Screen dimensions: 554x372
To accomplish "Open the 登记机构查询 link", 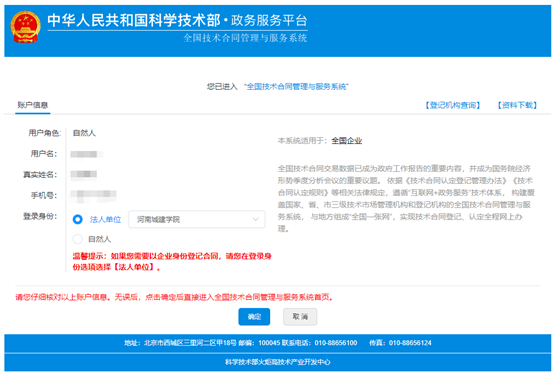I will [x=453, y=105].
